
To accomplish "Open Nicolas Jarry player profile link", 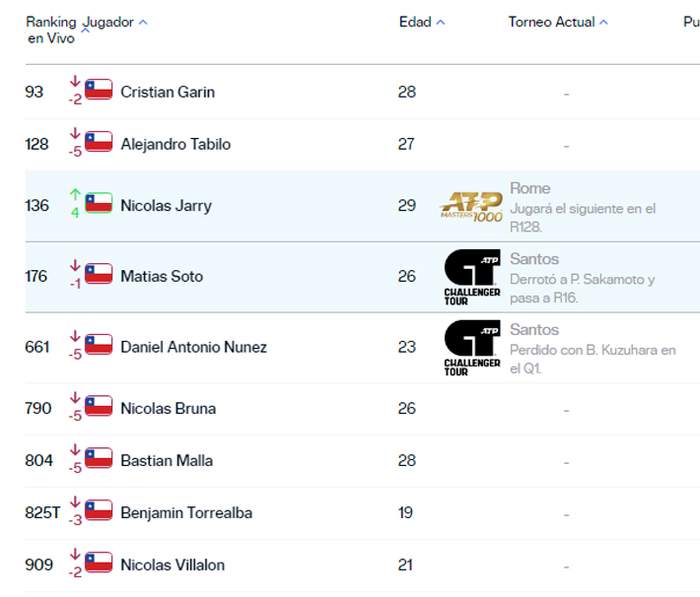I will click(x=166, y=206).
